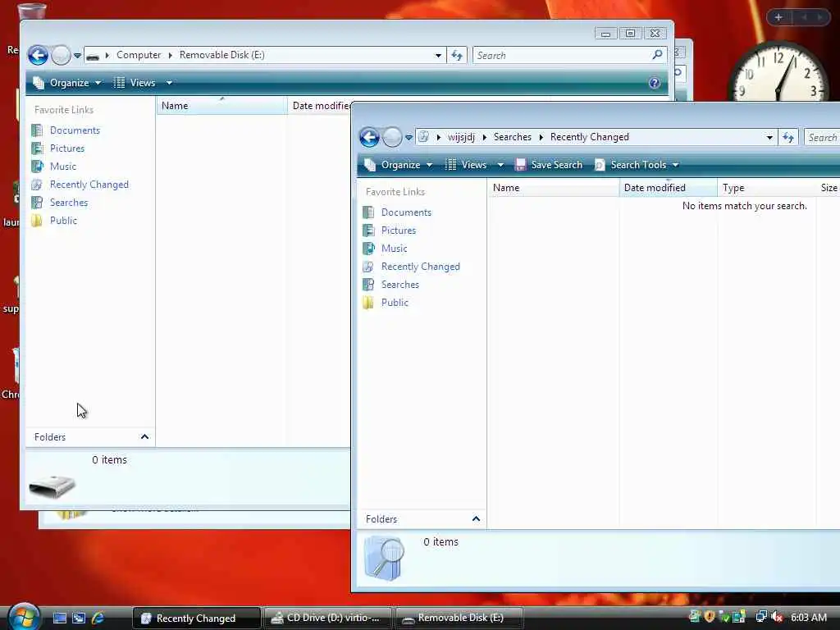Open recent pages arrow in Recently Changed window
This screenshot has height=630, width=840.
click(409, 138)
